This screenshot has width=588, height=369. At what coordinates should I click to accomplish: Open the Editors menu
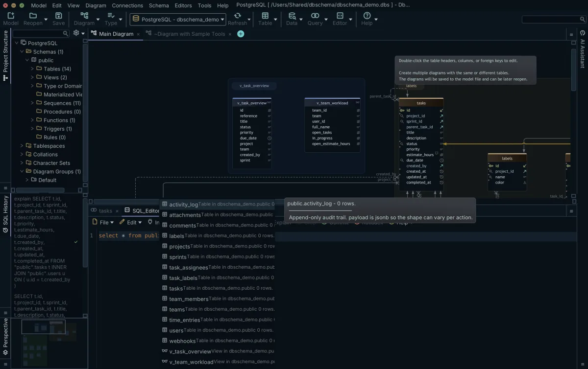tap(183, 5)
